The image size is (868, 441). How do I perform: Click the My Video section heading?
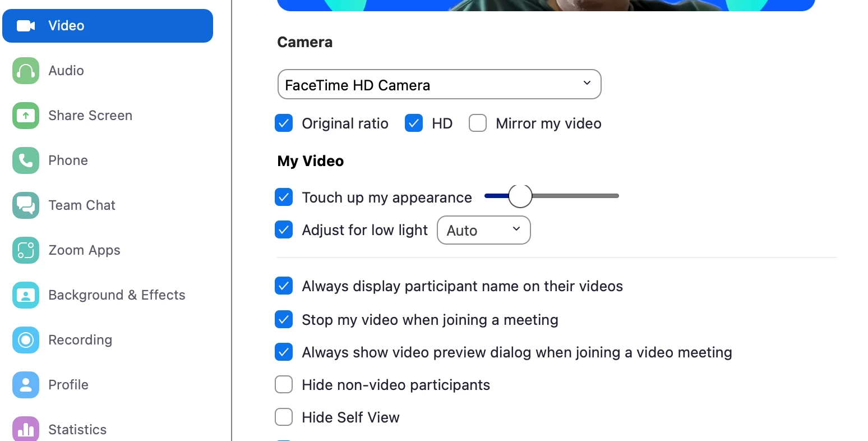click(x=311, y=161)
